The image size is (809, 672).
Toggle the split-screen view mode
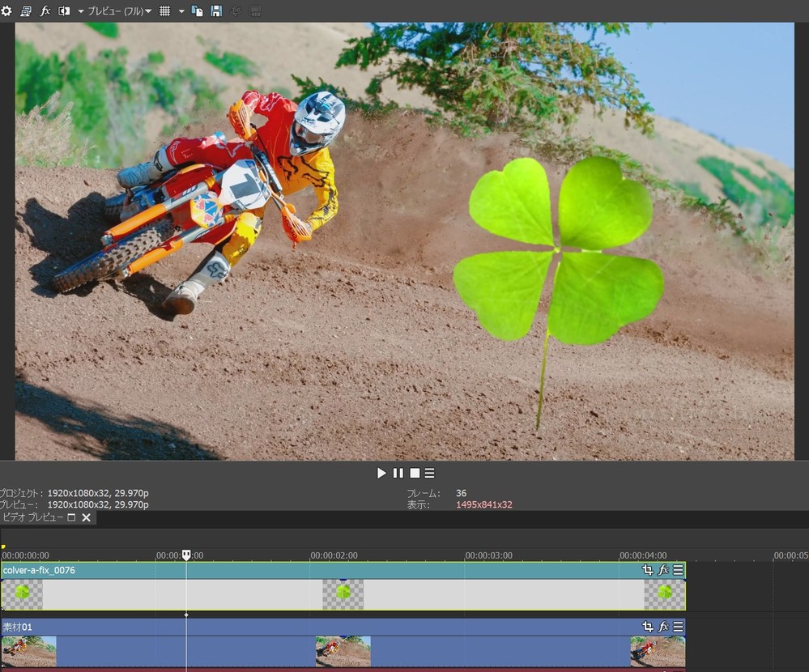(x=64, y=11)
